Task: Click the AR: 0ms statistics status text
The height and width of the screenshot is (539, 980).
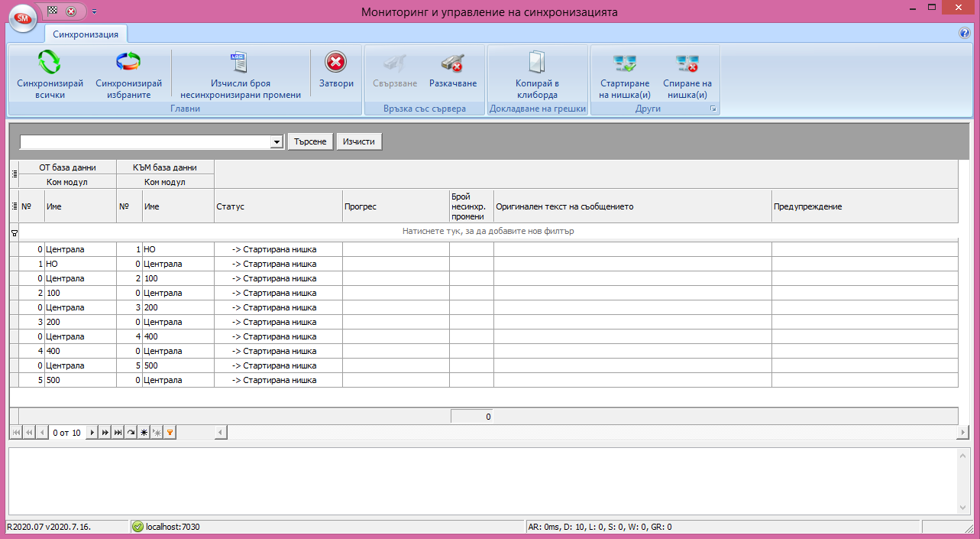Action: (600, 527)
